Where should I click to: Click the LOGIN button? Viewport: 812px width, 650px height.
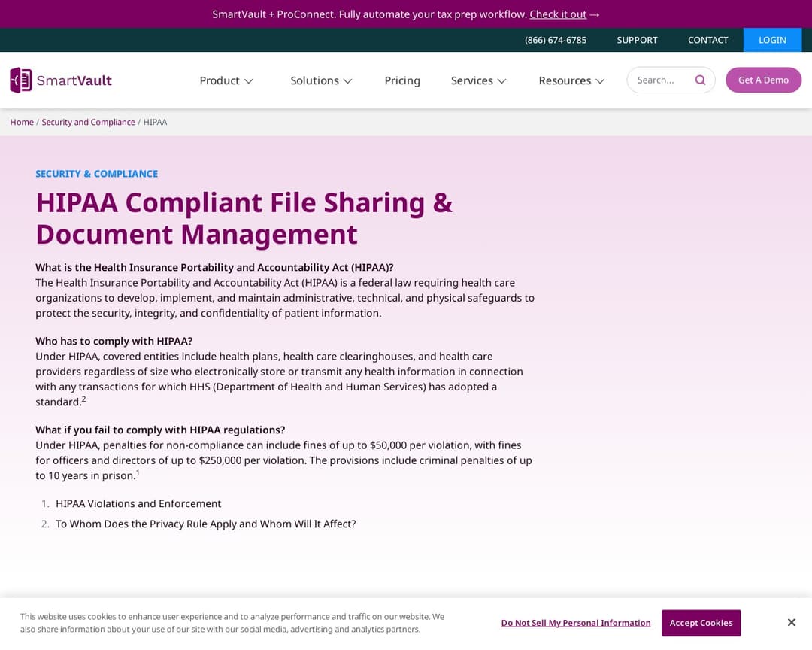[772, 40]
